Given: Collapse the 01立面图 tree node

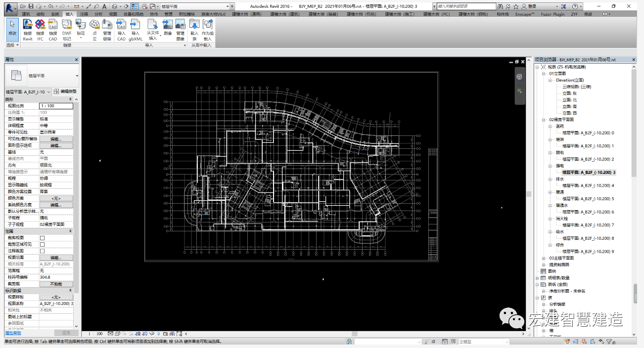Looking at the screenshot, I should (544, 74).
